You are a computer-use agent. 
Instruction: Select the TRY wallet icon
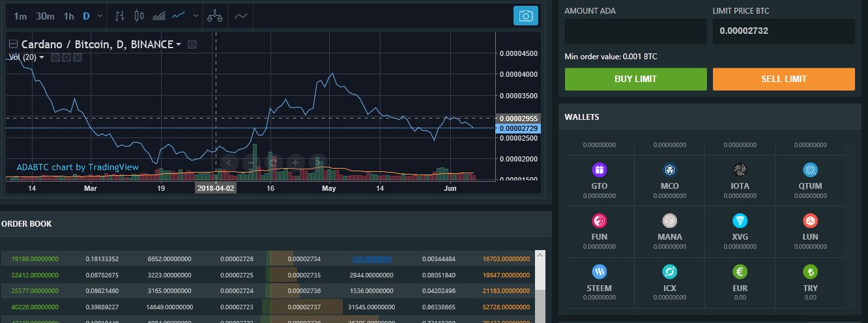[810, 272]
